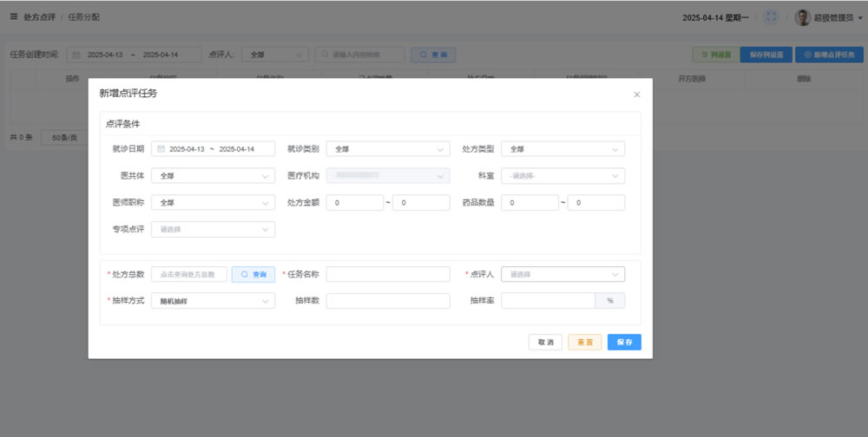The height and width of the screenshot is (437, 868).
Task: Click the 处方金额 minimum value field
Action: (x=355, y=202)
